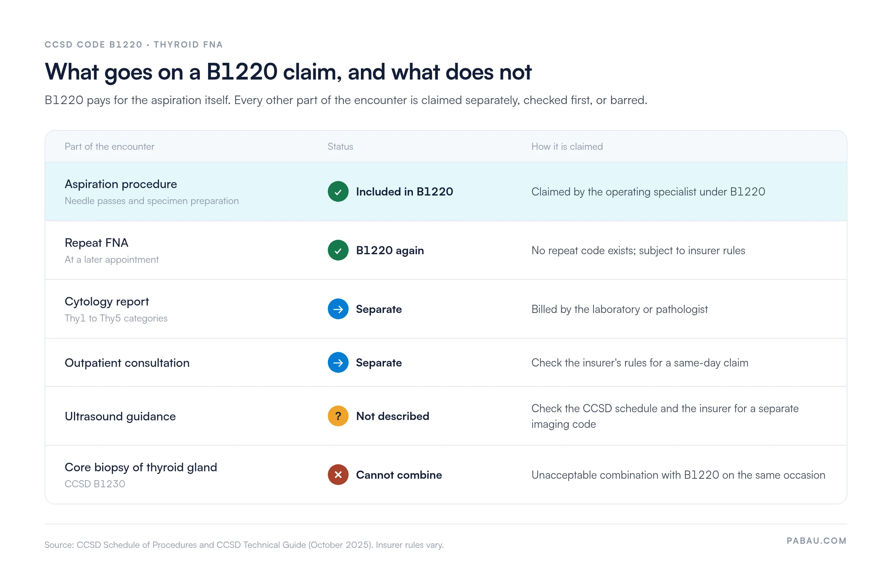Click the 'Cannot combine' status label
The image size is (892, 588).
[x=398, y=475]
